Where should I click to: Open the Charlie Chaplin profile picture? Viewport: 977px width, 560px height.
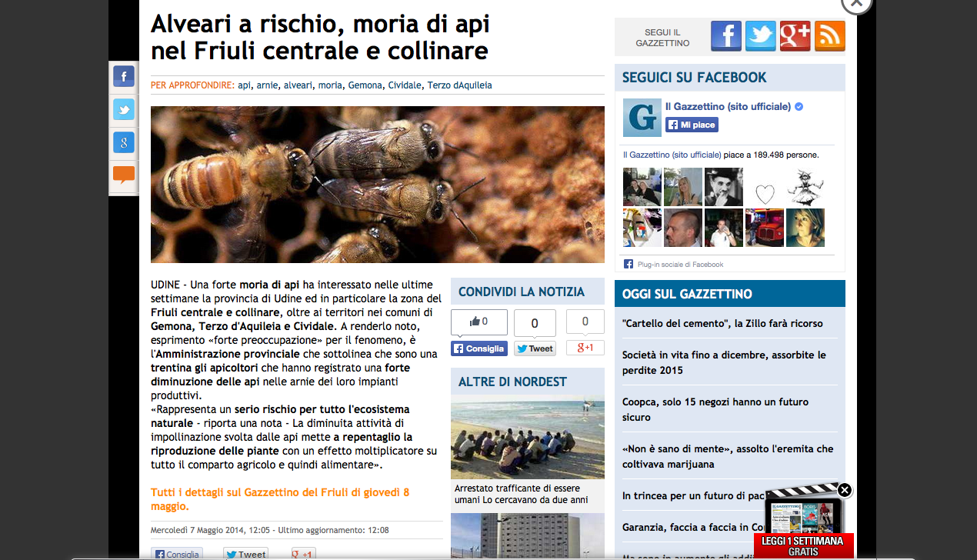(x=724, y=187)
